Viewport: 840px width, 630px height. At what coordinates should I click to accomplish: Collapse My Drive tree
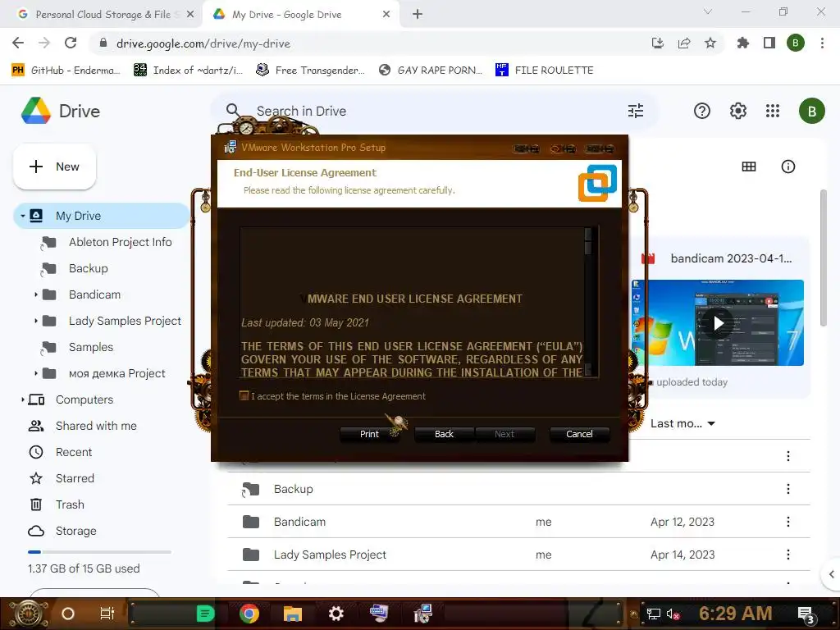click(22, 216)
